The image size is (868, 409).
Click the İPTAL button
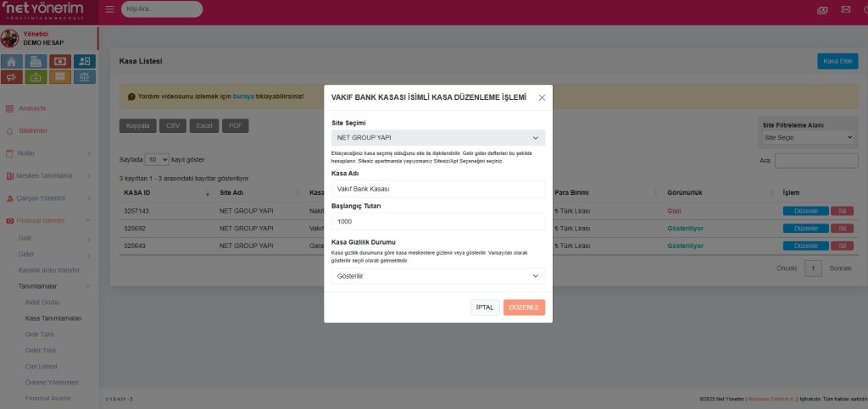(x=485, y=307)
